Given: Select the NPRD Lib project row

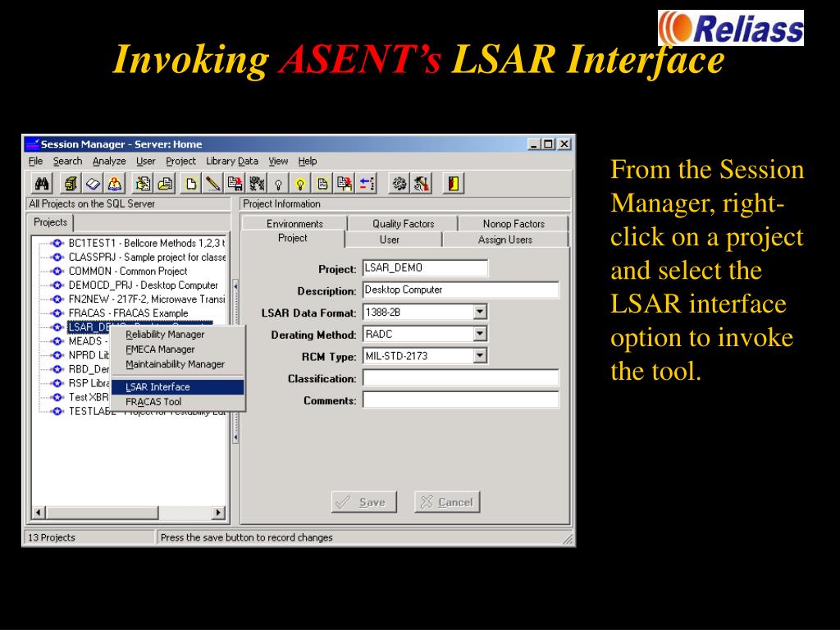Looking at the screenshot, I should [89, 355].
